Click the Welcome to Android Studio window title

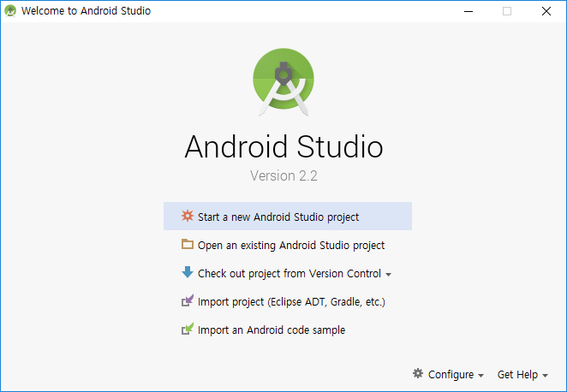(86, 11)
